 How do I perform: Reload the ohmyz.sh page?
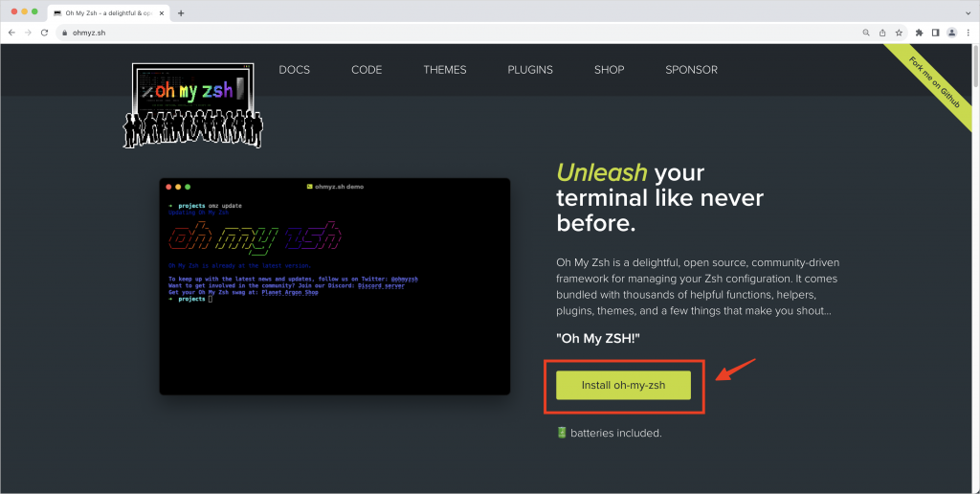click(x=44, y=33)
